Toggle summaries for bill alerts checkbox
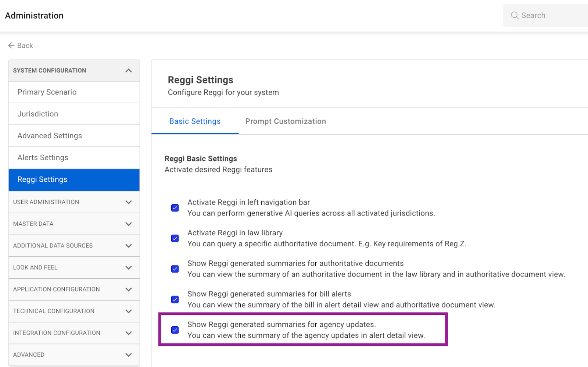Image resolution: width=588 pixels, height=367 pixels. click(x=175, y=299)
